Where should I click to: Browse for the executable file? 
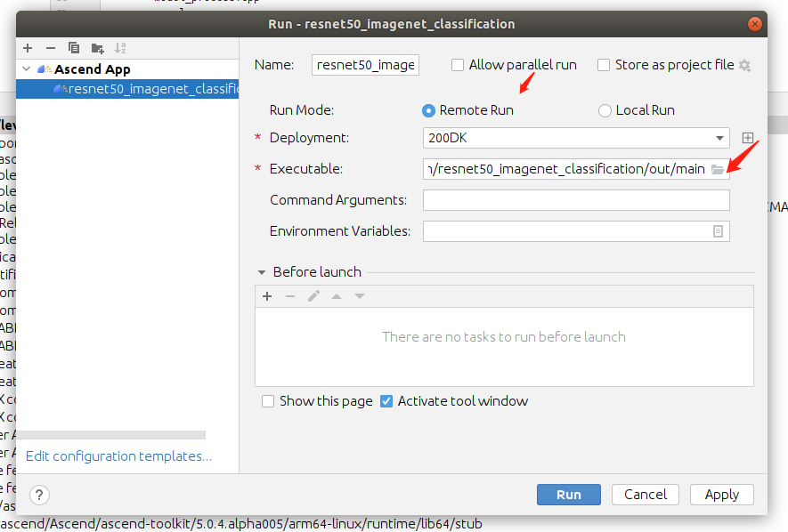pos(718,169)
